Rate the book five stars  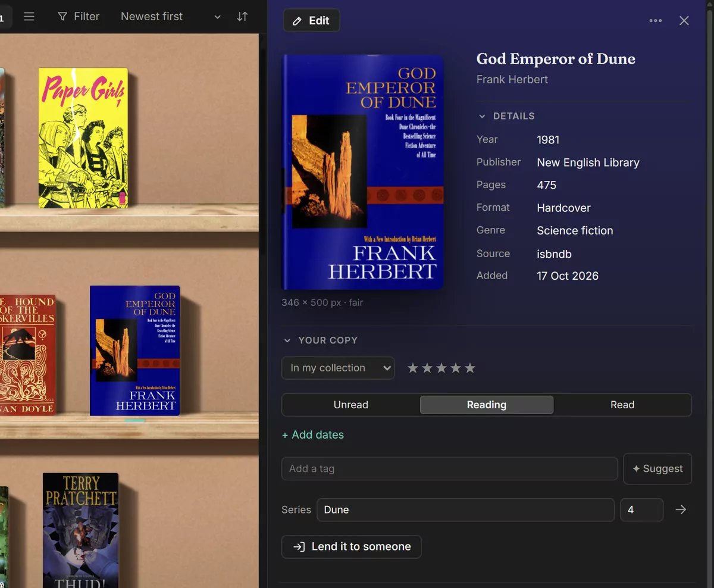point(470,368)
